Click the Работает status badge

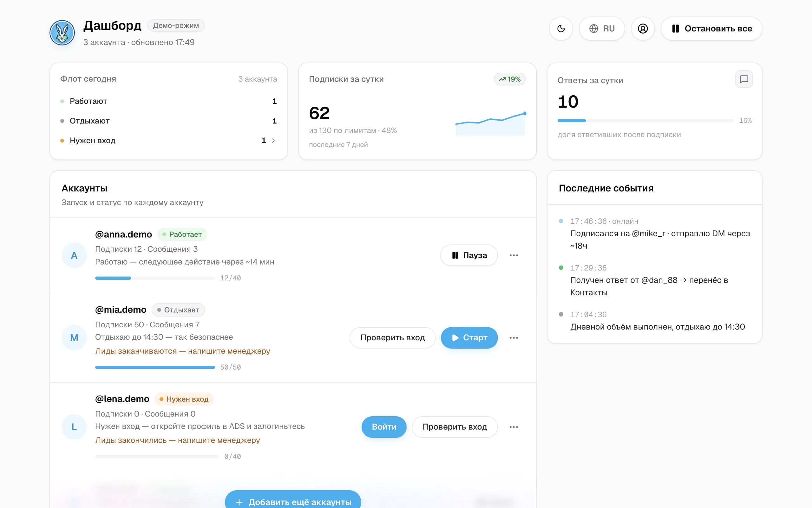click(x=182, y=234)
